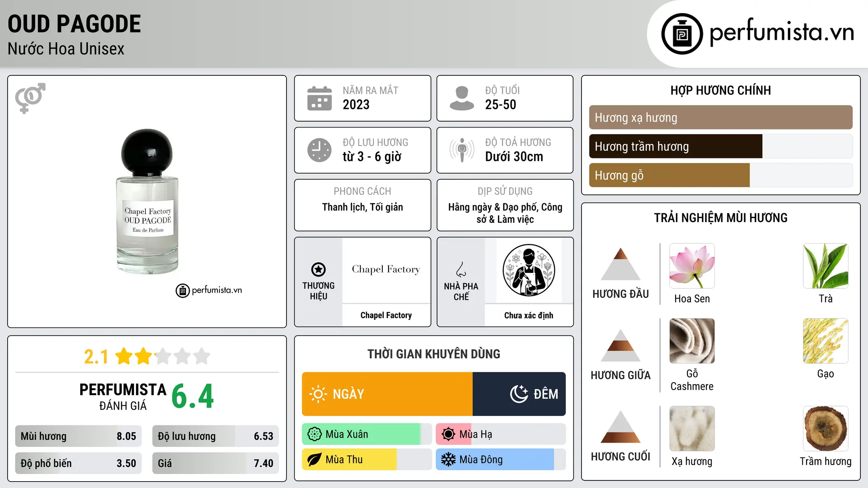Screen dimensions: 868x488
Task: Click the person icon beside Độ tuổi
Action: click(x=462, y=98)
